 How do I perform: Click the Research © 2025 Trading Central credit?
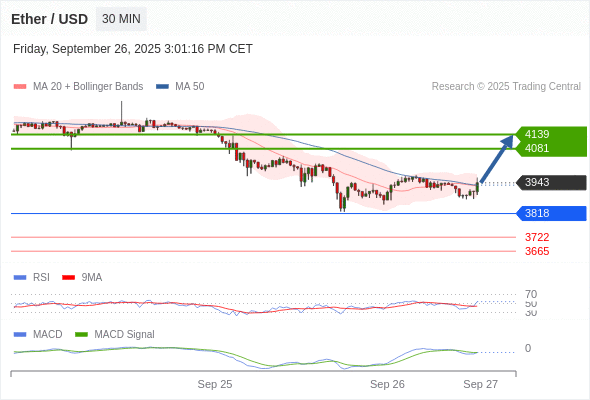pyautogui.click(x=506, y=87)
